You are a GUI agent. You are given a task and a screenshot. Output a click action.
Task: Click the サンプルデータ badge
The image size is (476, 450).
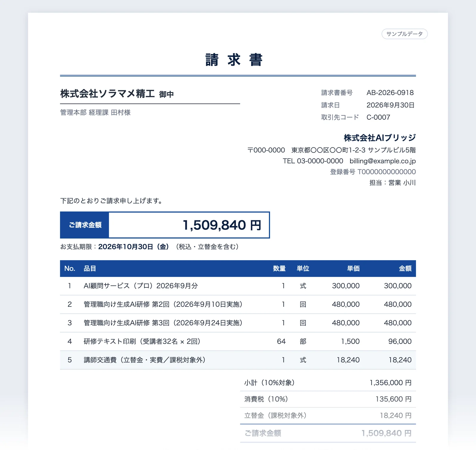(404, 34)
